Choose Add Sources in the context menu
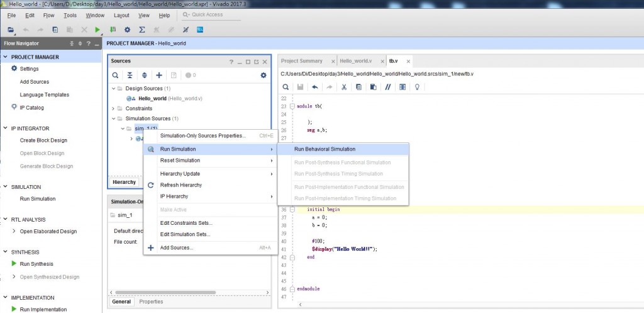The width and height of the screenshot is (644, 313). point(210,248)
